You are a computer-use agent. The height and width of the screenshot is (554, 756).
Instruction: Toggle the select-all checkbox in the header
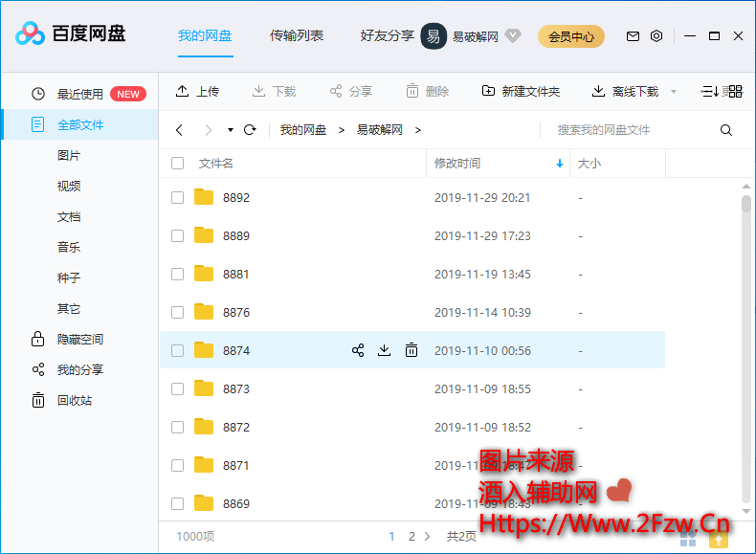177,164
